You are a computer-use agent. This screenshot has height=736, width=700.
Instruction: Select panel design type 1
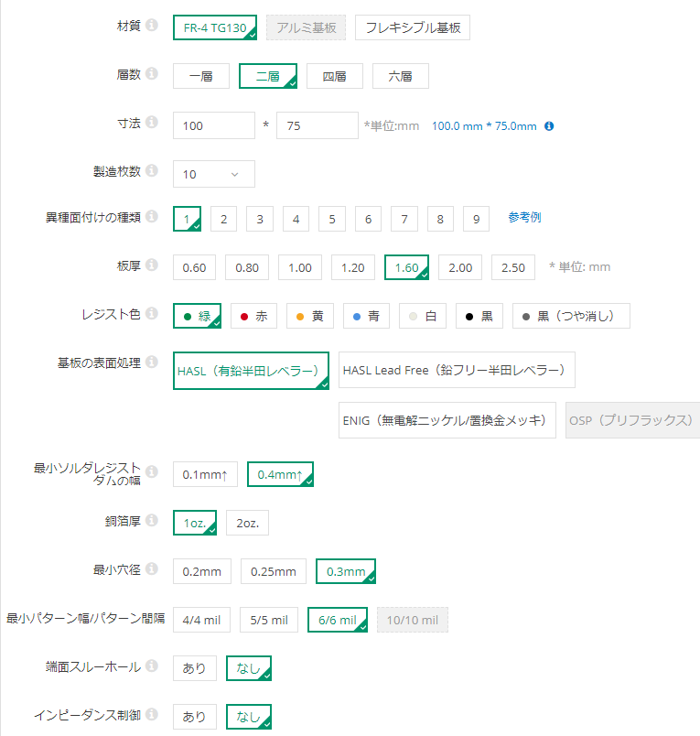tap(188, 219)
